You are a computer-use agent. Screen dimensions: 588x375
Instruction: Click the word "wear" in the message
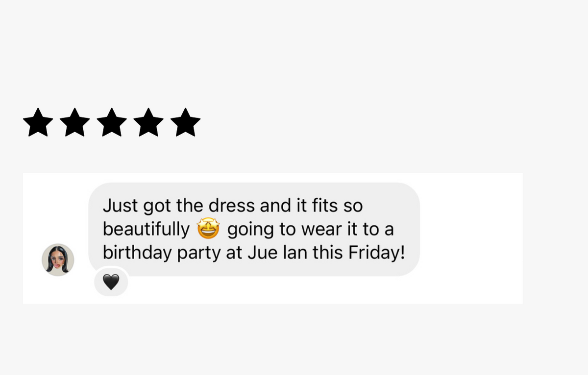319,229
